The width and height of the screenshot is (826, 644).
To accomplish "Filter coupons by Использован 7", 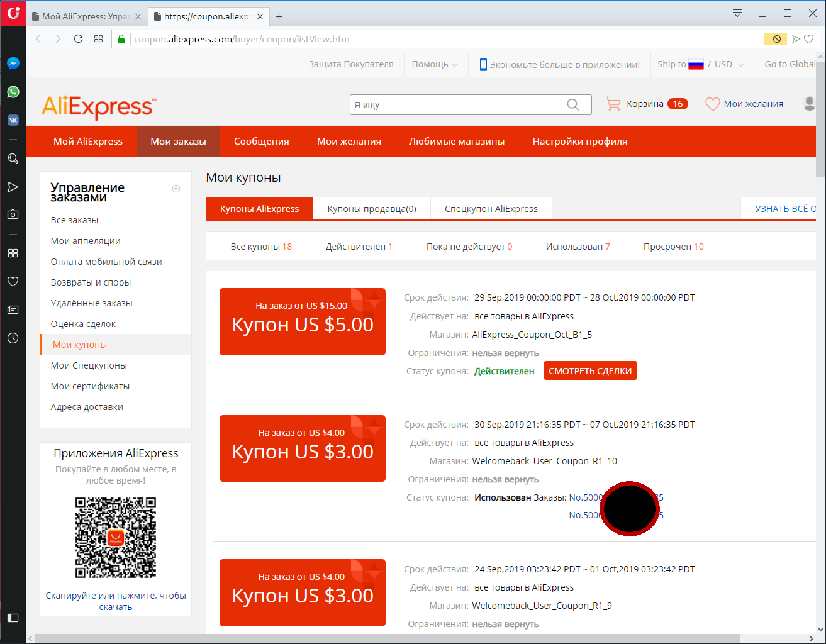I will (578, 247).
